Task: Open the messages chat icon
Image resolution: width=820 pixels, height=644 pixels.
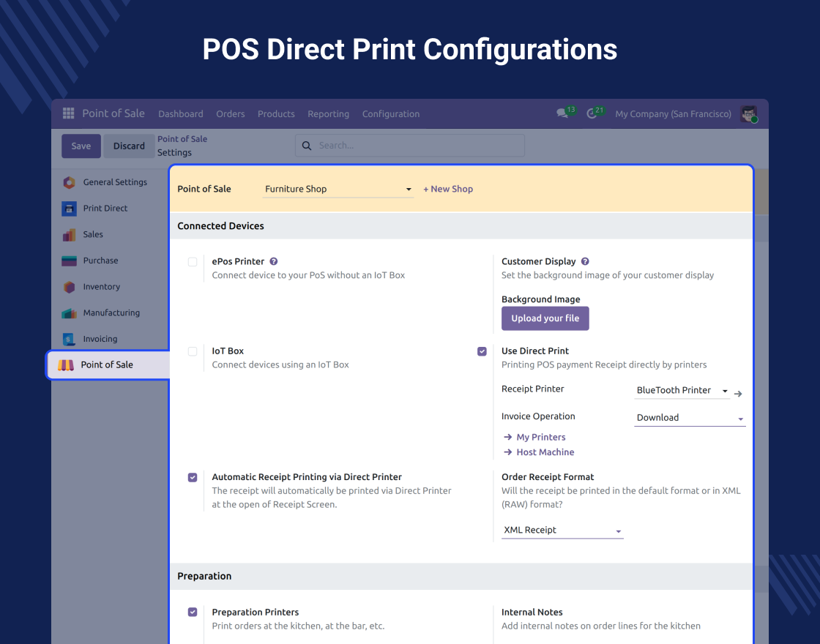Action: [562, 113]
